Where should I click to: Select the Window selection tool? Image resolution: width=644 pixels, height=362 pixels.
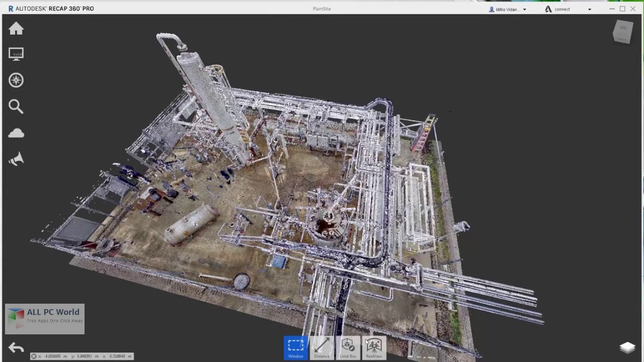pos(296,348)
